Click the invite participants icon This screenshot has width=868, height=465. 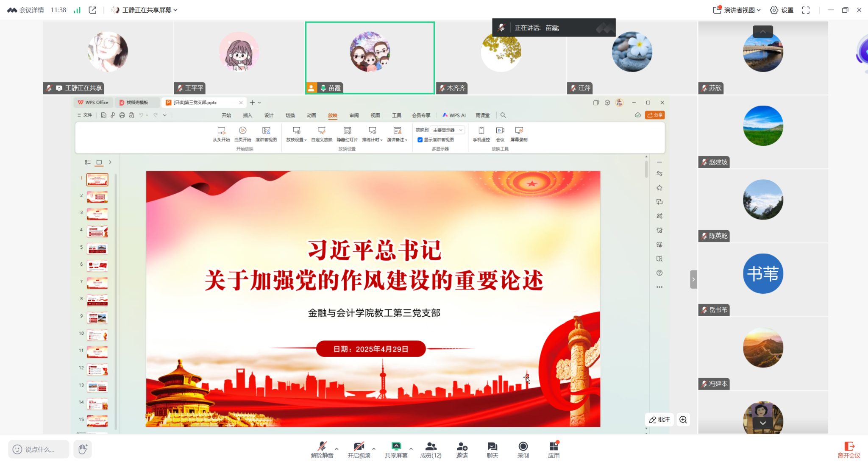pyautogui.click(x=462, y=446)
